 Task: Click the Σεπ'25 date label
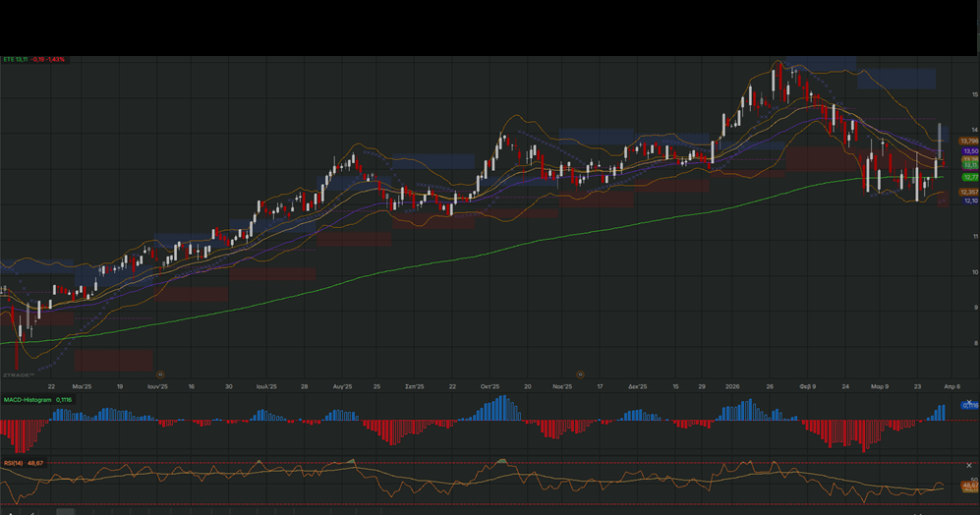pyautogui.click(x=415, y=387)
